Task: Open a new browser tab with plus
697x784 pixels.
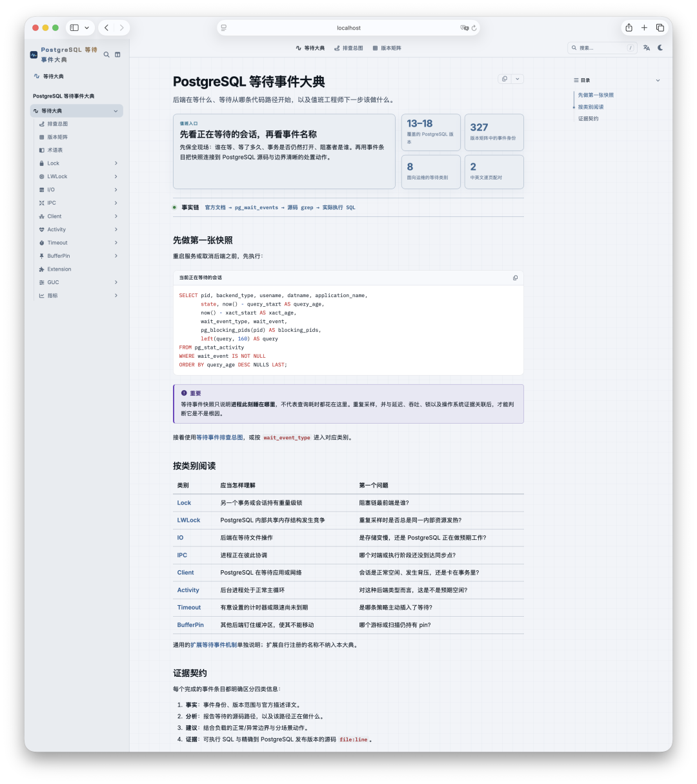Action: (x=644, y=28)
